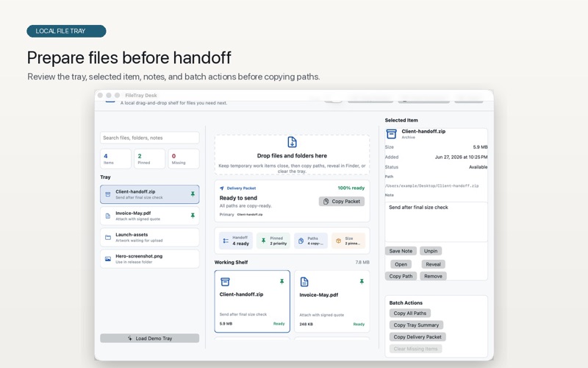The image size is (588, 368).
Task: Click the Handoff 4 ready chip
Action: (x=236, y=241)
